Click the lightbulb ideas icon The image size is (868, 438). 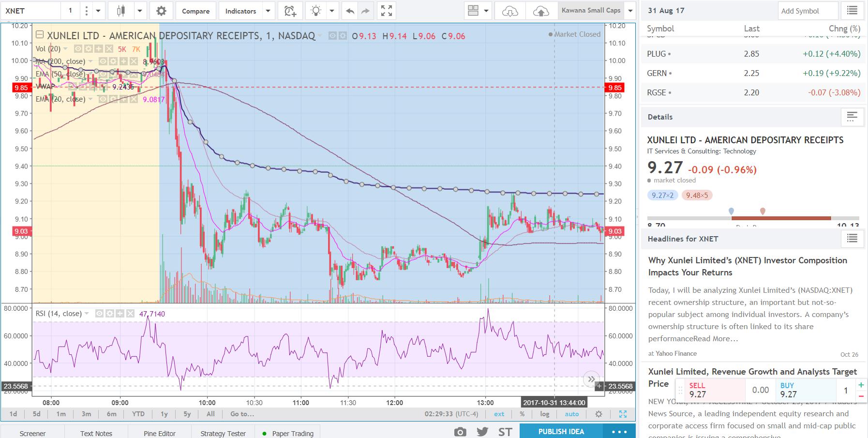(x=316, y=11)
